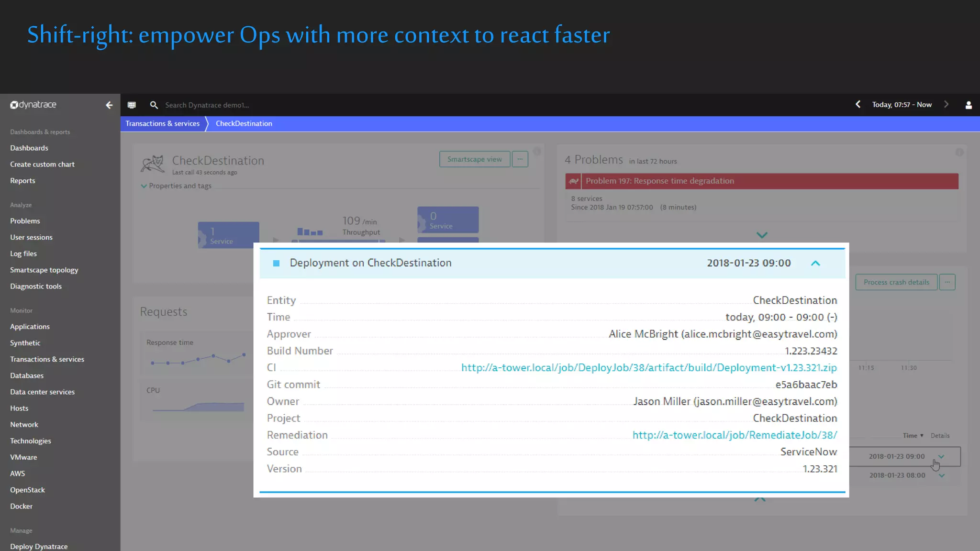
Task: Expand the 2018-01-23 08:00 event row
Action: coord(942,475)
